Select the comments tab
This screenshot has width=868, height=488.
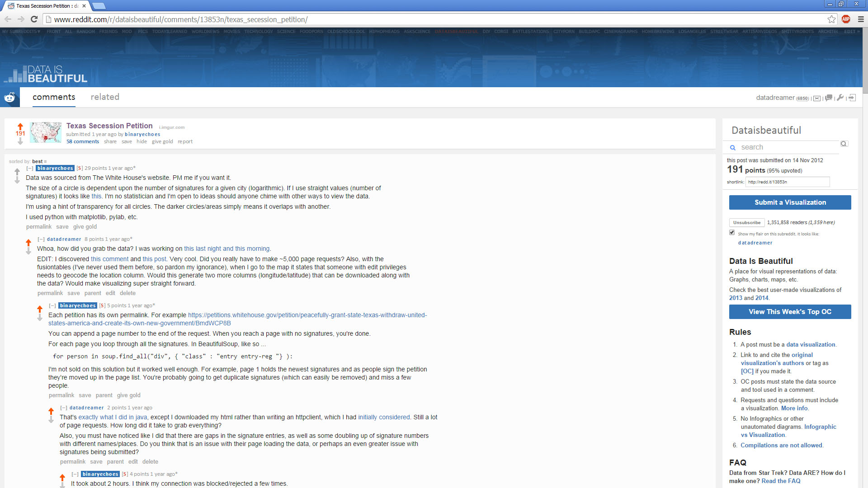[x=54, y=97]
